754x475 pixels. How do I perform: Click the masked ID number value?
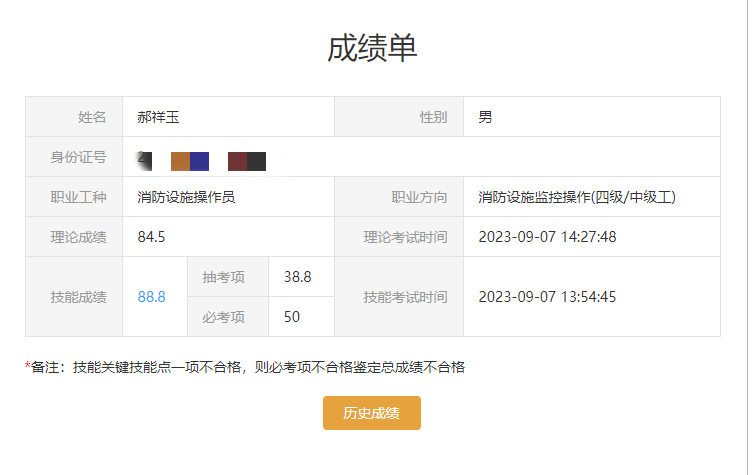click(x=205, y=160)
